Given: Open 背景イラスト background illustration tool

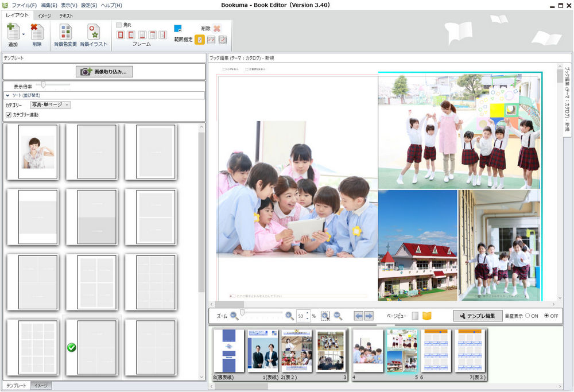Looking at the screenshot, I should [93, 32].
